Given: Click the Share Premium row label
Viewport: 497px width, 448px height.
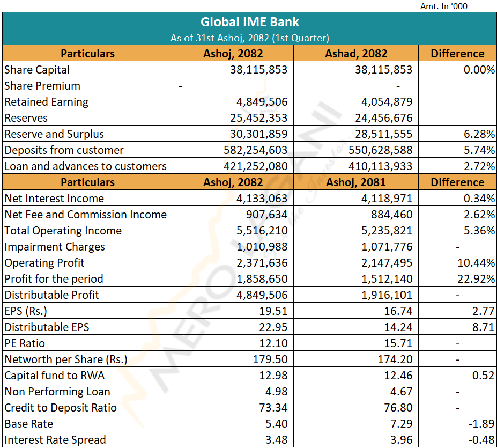Looking at the screenshot, I should pyautogui.click(x=42, y=86).
